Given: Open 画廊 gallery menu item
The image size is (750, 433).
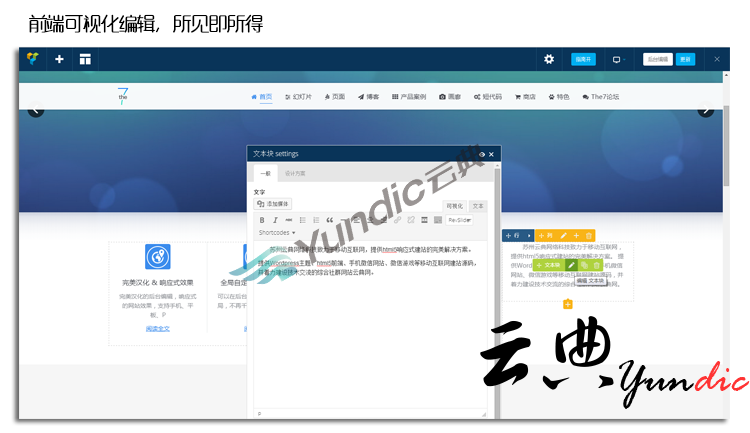Looking at the screenshot, I should click(x=450, y=97).
